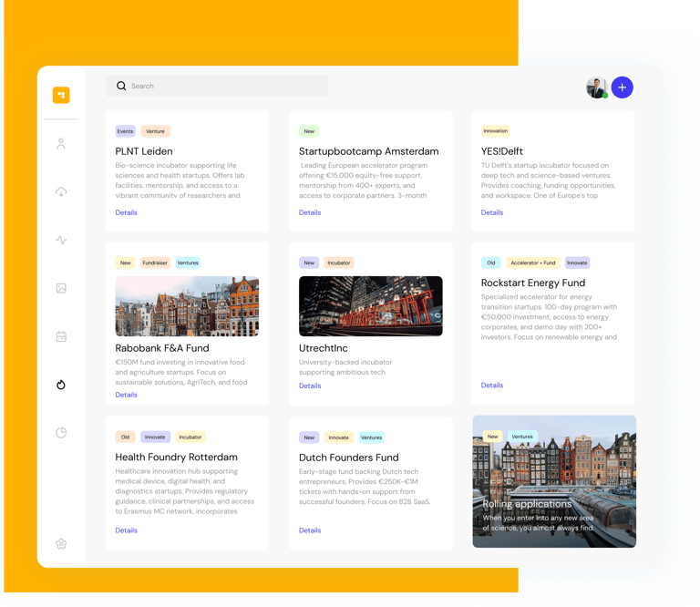Open Details link for Rabobank F&A Fund
Viewport: 700px width, 607px height.
click(127, 395)
